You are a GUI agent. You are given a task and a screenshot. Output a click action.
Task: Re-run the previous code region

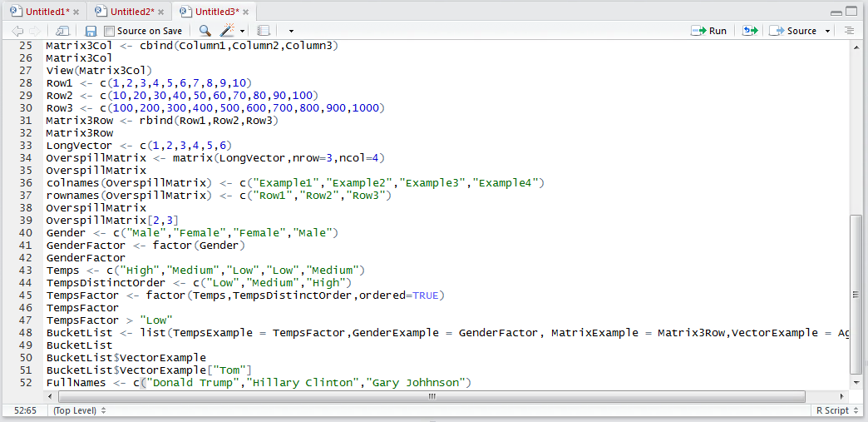pos(750,31)
